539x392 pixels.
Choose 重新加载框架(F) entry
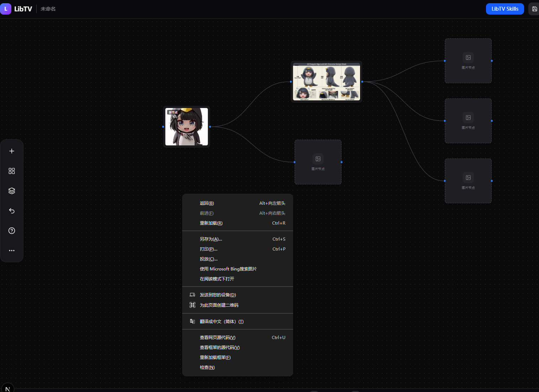[238, 358]
